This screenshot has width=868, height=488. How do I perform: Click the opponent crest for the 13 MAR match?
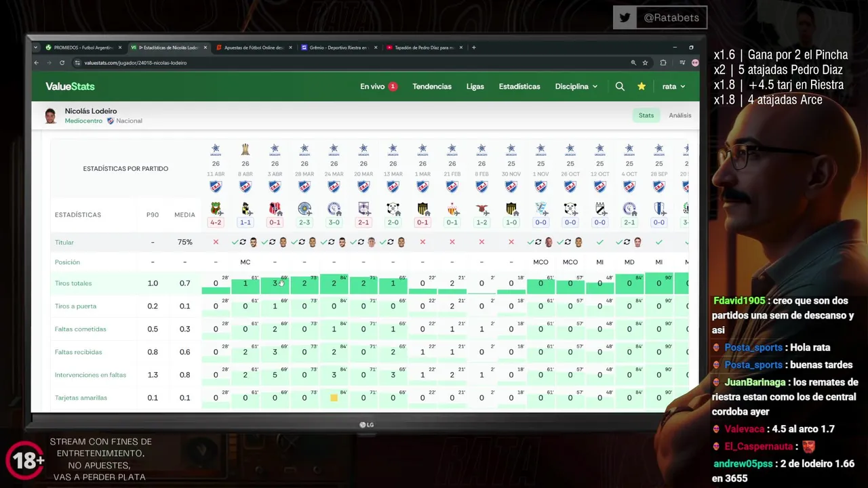pyautogui.click(x=393, y=209)
